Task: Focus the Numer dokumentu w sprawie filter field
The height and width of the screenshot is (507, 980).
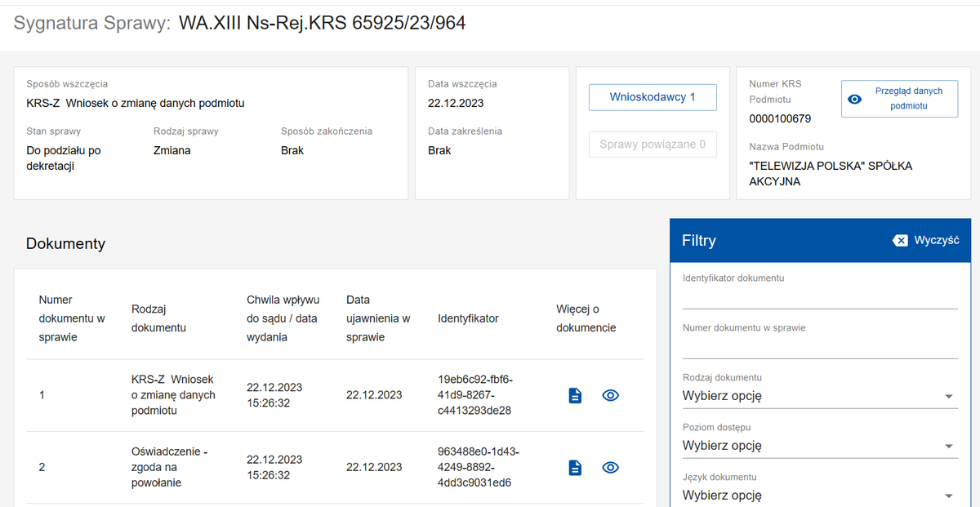Action: (x=820, y=348)
